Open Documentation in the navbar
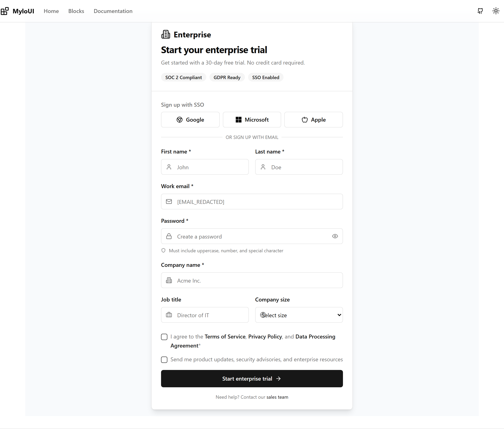This screenshot has height=429, width=504. pyautogui.click(x=113, y=11)
